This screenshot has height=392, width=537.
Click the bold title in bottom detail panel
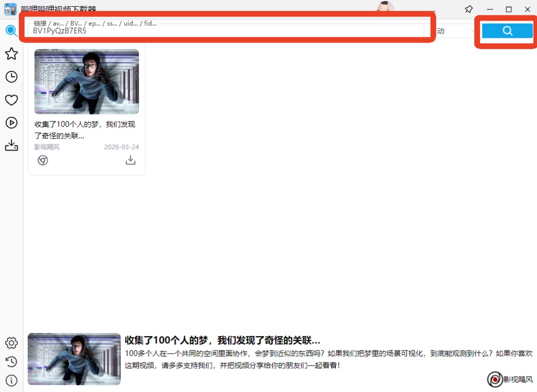pyautogui.click(x=223, y=340)
